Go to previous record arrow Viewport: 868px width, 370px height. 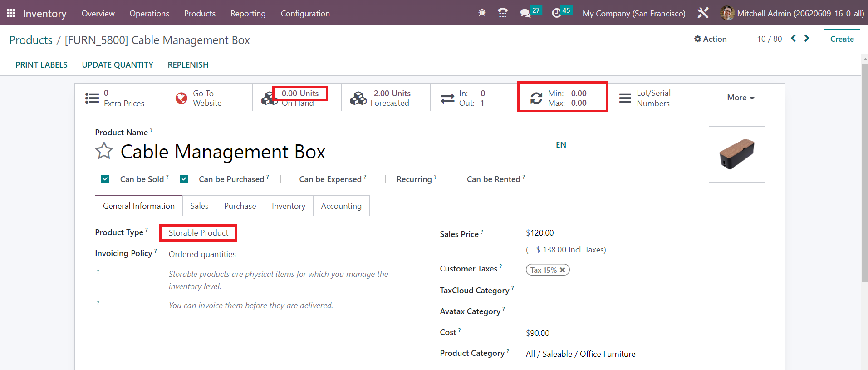[793, 39]
